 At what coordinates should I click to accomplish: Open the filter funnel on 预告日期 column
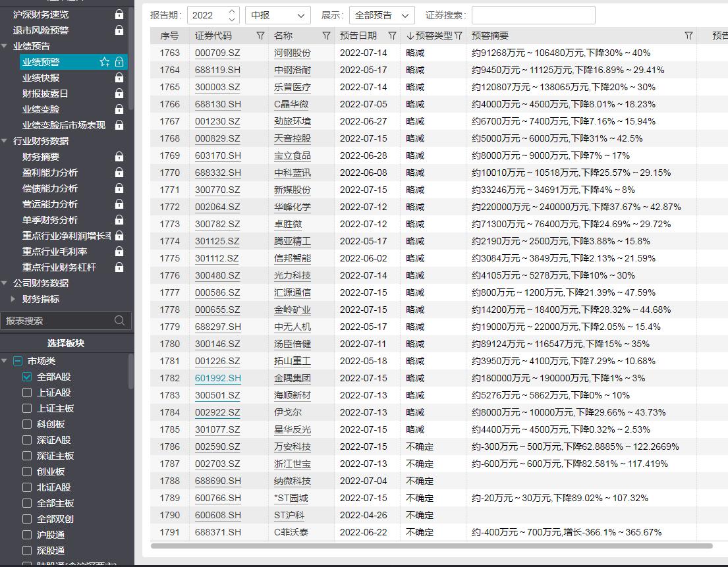pos(392,36)
